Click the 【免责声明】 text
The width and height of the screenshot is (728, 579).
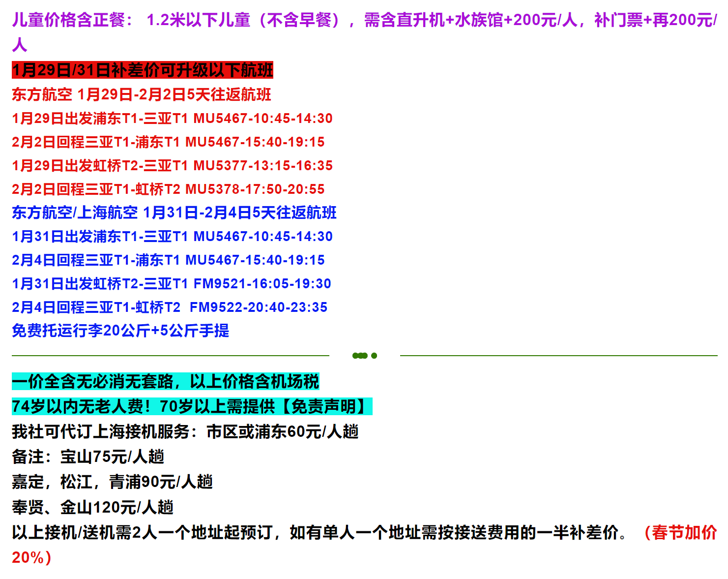click(324, 406)
